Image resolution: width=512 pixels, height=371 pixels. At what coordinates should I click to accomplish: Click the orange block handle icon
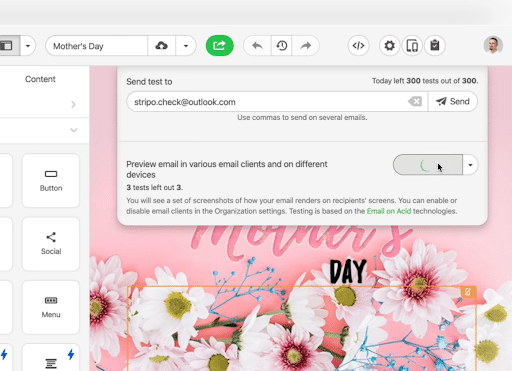pos(468,292)
